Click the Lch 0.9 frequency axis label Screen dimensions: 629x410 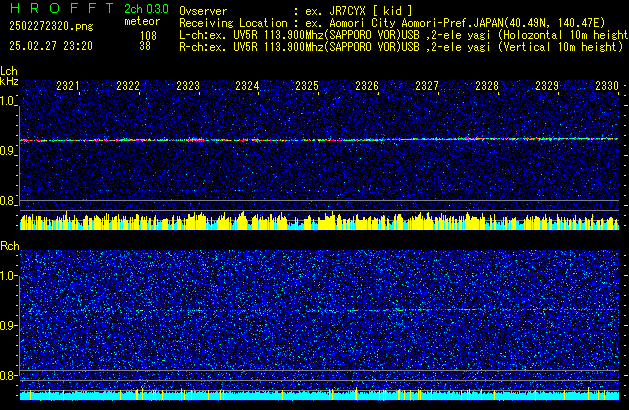pyautogui.click(x=7, y=151)
